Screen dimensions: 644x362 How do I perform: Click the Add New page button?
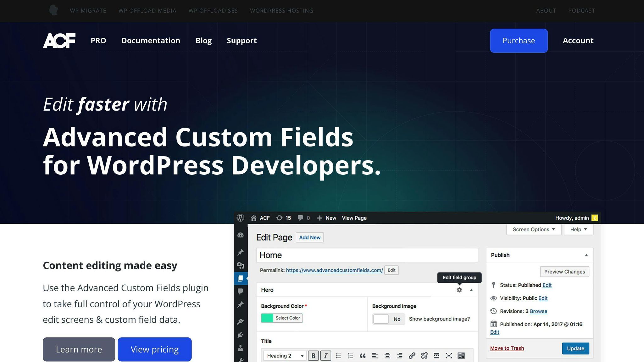(x=310, y=238)
